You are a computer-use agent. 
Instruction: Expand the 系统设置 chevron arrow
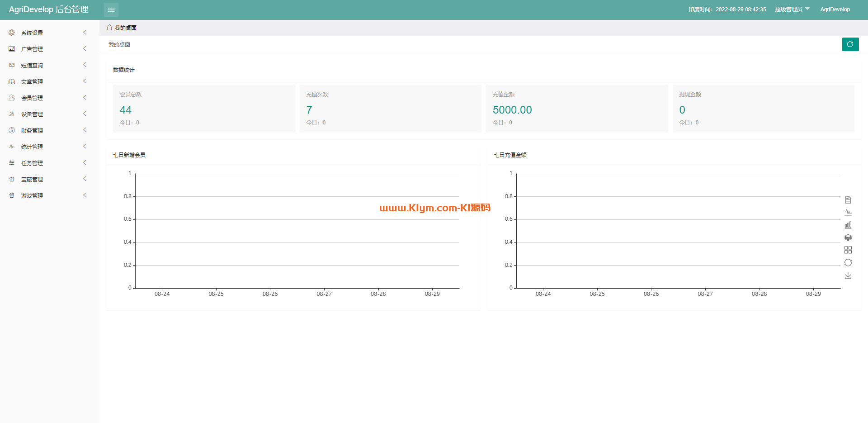[85, 33]
